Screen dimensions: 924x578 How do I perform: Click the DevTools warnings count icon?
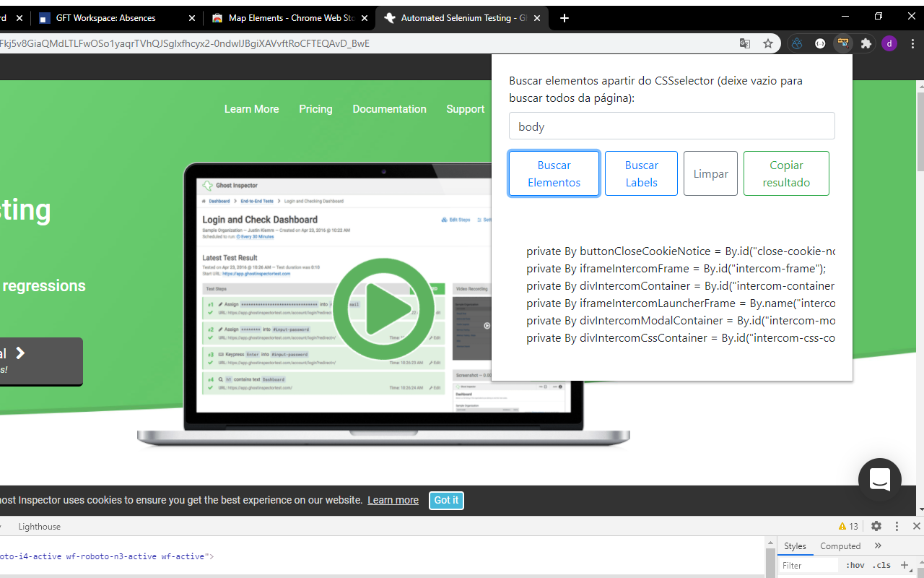[x=848, y=526]
